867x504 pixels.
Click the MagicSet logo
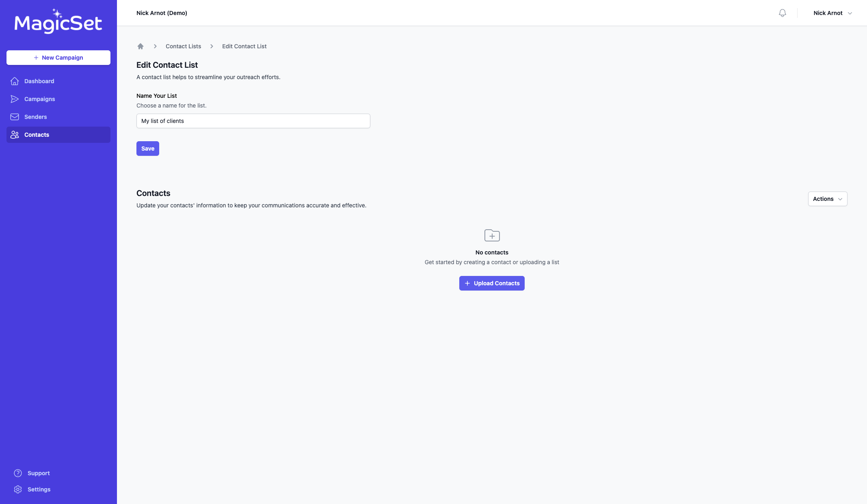tap(58, 21)
